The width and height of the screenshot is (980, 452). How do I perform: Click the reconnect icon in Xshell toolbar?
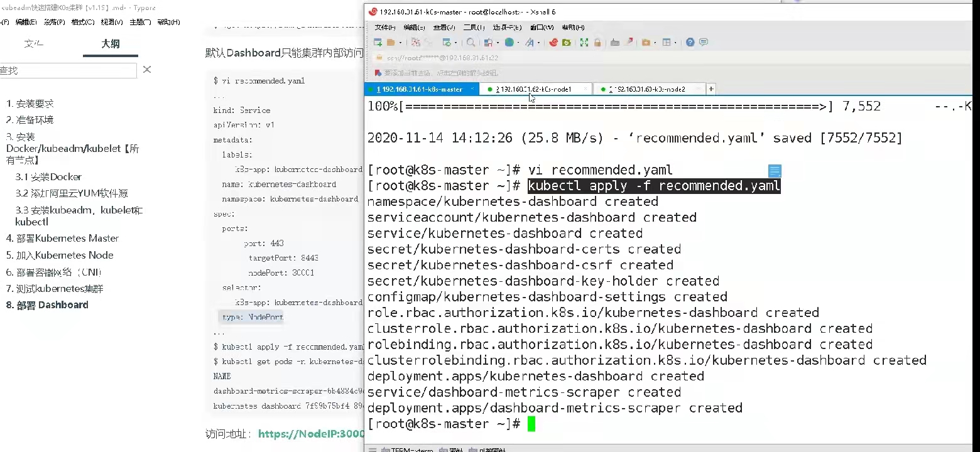[x=428, y=43]
